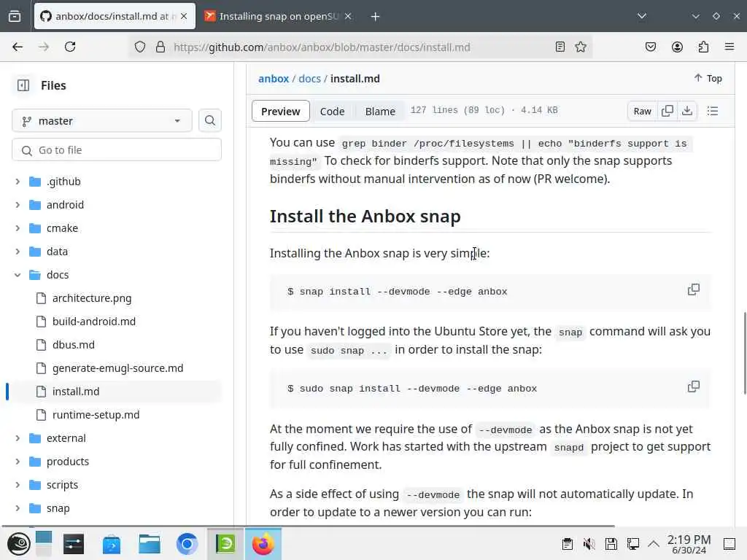Expand the scripts folder chevron

pyautogui.click(x=18, y=485)
